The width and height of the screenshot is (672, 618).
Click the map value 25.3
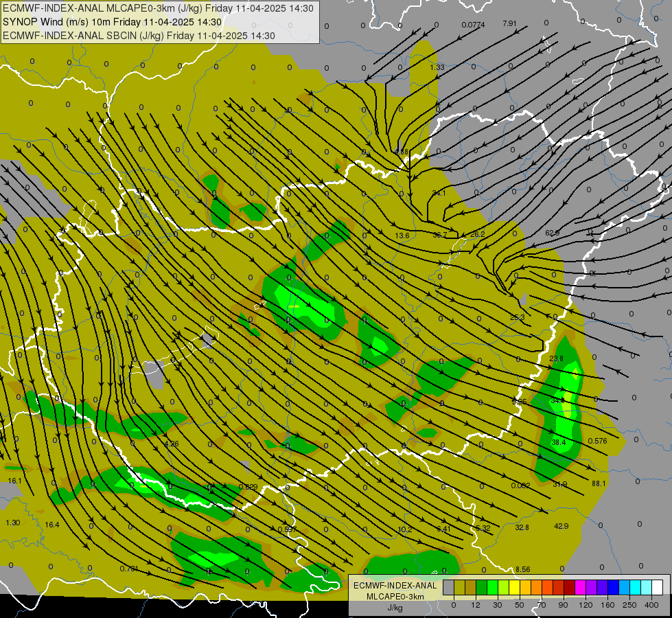coord(518,317)
